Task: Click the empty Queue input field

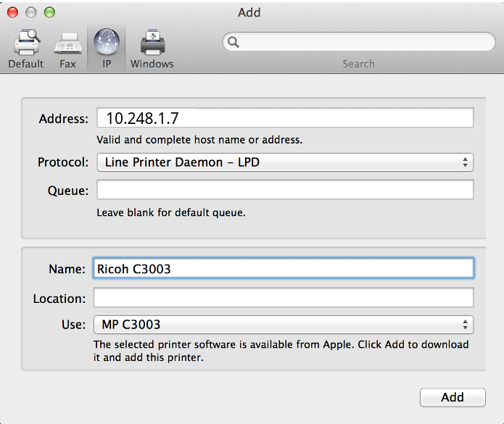Action: [x=285, y=189]
